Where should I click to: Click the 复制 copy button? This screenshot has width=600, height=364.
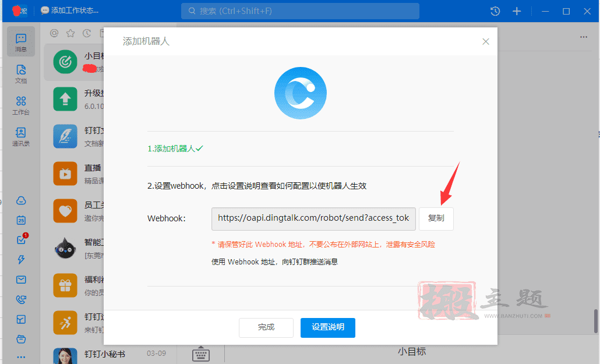(x=436, y=218)
